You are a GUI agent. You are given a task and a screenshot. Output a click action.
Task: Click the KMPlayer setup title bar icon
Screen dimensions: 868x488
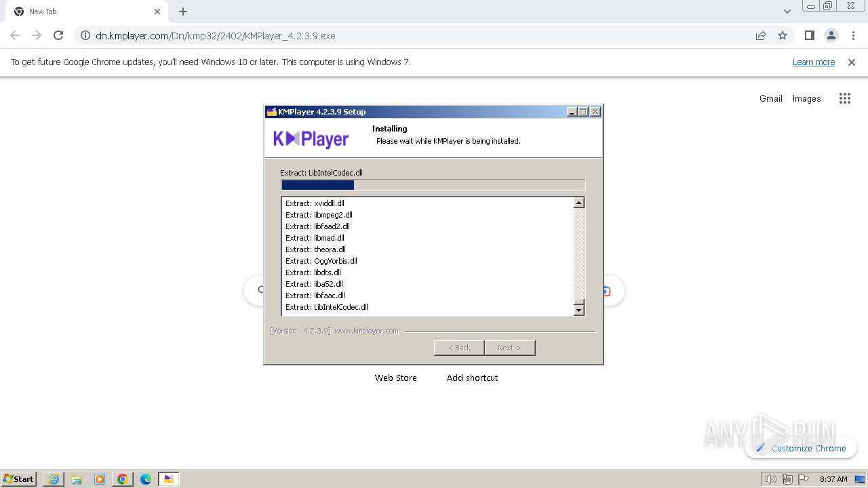271,112
